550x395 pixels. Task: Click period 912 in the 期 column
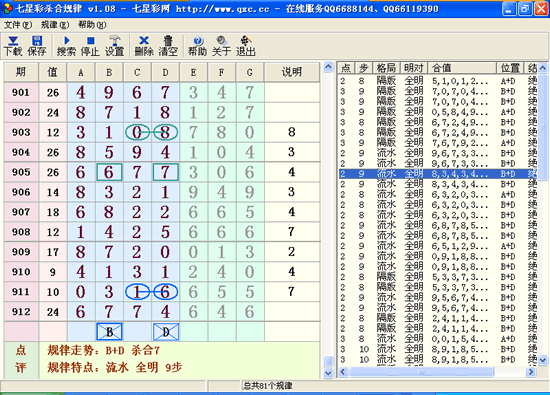point(21,312)
